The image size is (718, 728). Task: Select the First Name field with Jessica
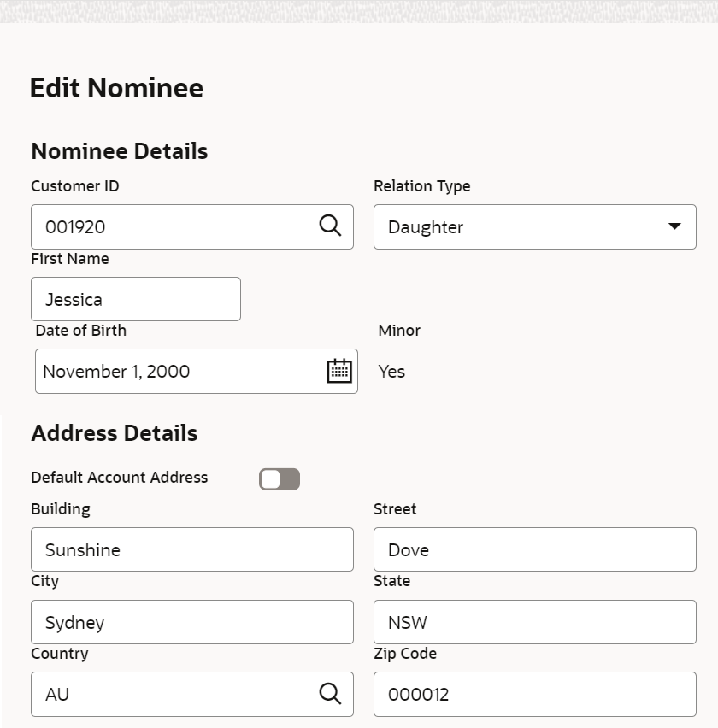pyautogui.click(x=136, y=299)
